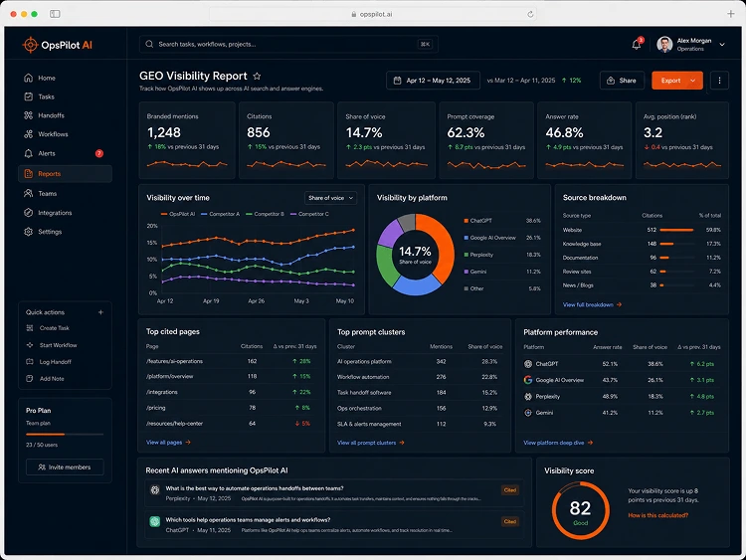
Task: Click the ChatGPT icon on second recent answer
Action: tap(155, 521)
